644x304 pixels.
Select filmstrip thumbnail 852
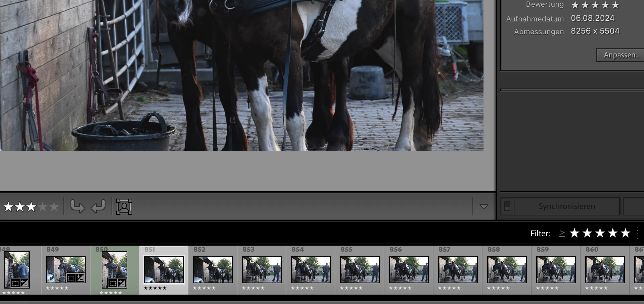pyautogui.click(x=213, y=270)
